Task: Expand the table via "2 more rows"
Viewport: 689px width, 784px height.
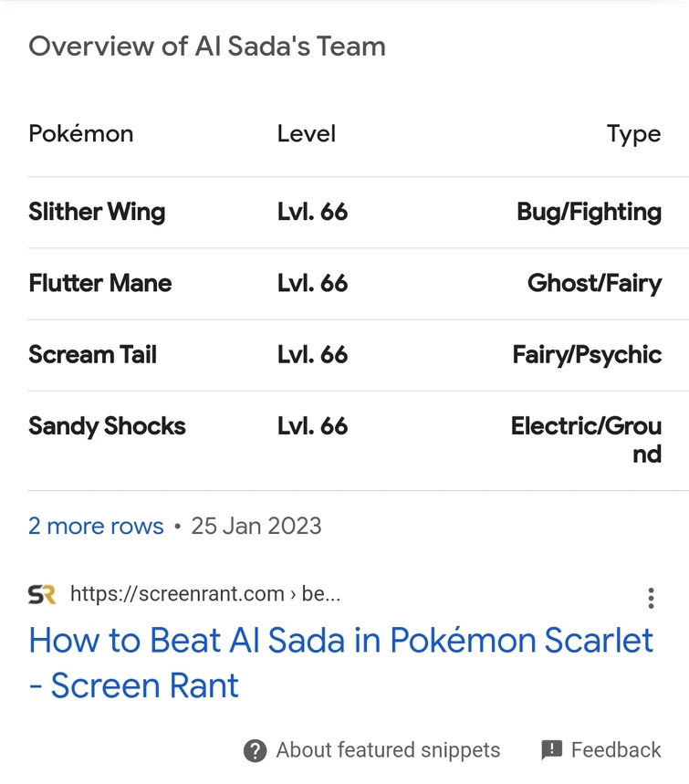Action: 96,527
